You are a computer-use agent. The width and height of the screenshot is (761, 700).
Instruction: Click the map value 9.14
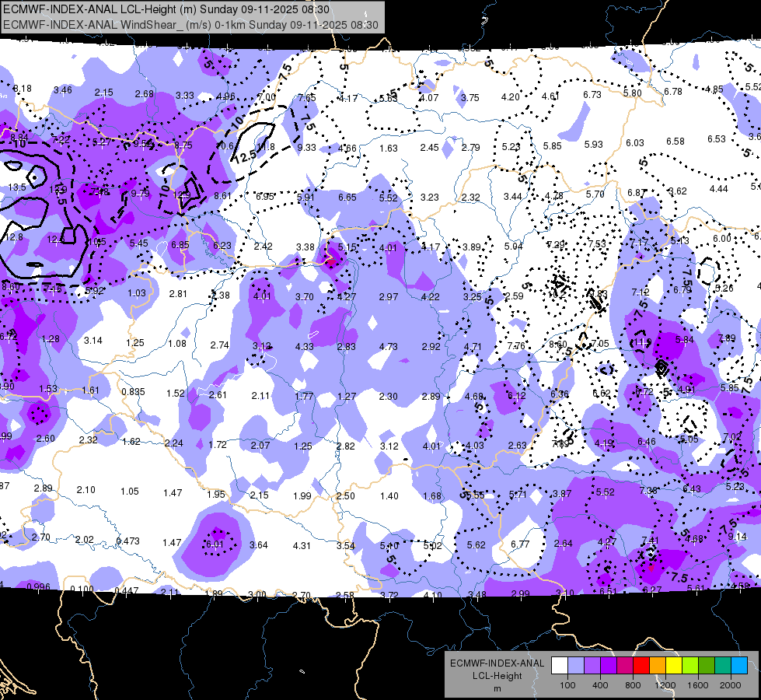click(x=738, y=537)
